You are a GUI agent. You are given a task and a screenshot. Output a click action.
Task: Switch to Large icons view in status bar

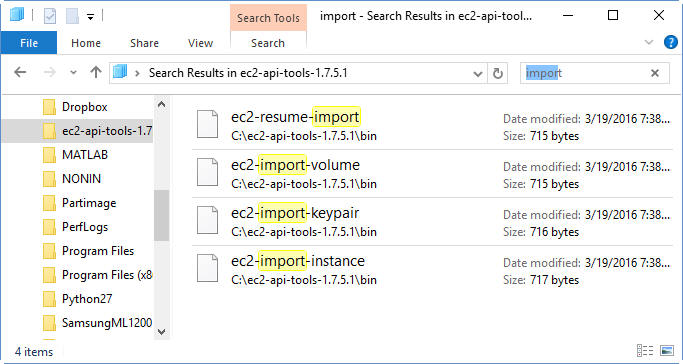667,351
